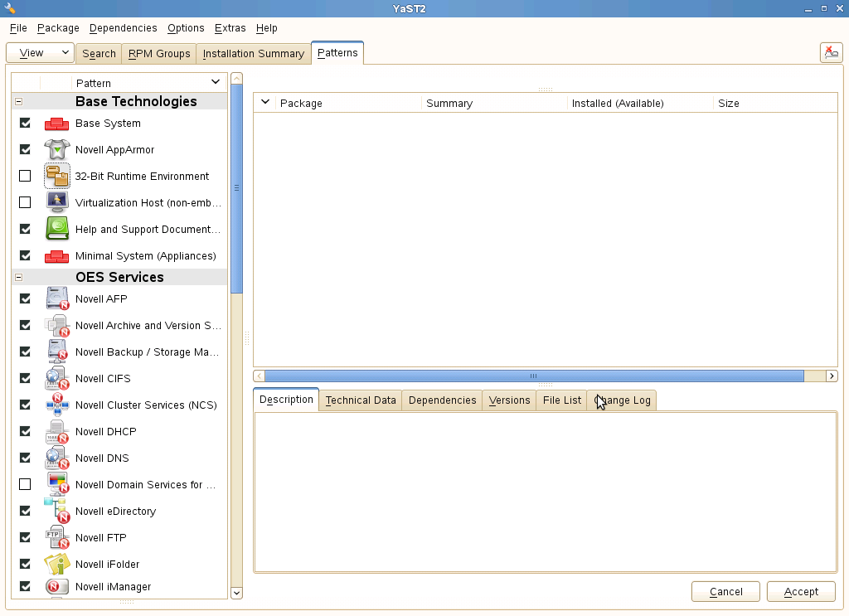Image resolution: width=849 pixels, height=616 pixels.
Task: Uncheck the Novell DHCP pattern
Action: pyautogui.click(x=25, y=431)
